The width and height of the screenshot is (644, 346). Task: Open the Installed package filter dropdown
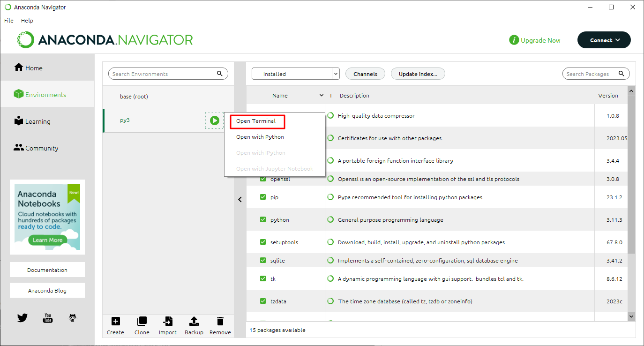295,74
